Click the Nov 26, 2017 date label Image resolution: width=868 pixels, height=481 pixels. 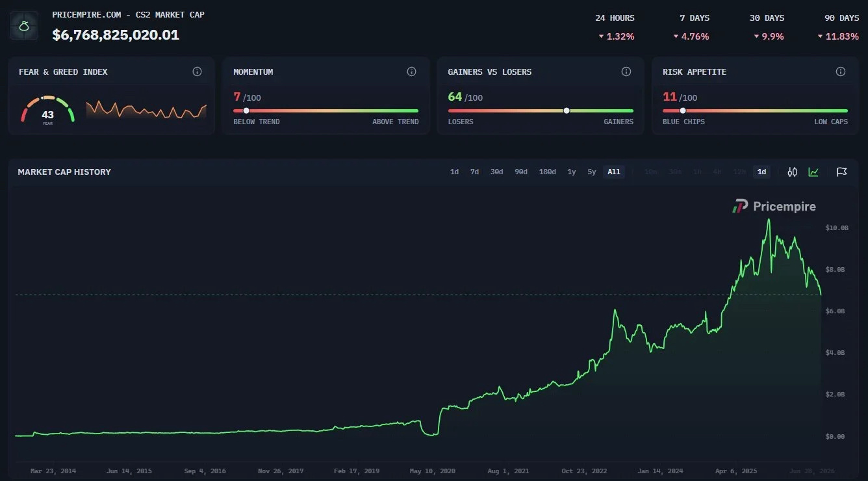point(281,471)
